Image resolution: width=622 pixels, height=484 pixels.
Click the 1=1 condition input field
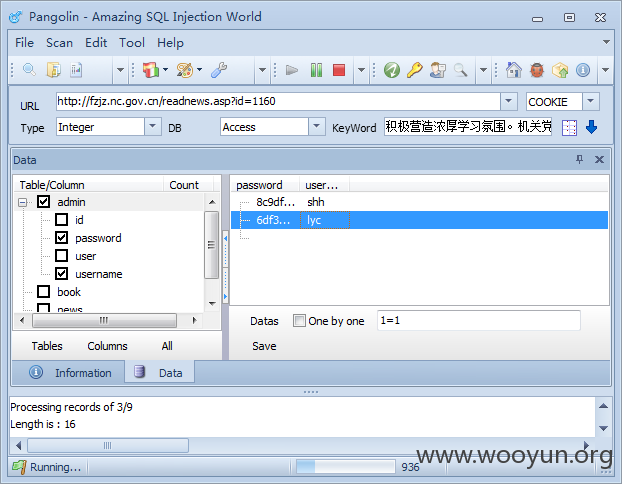tap(479, 321)
